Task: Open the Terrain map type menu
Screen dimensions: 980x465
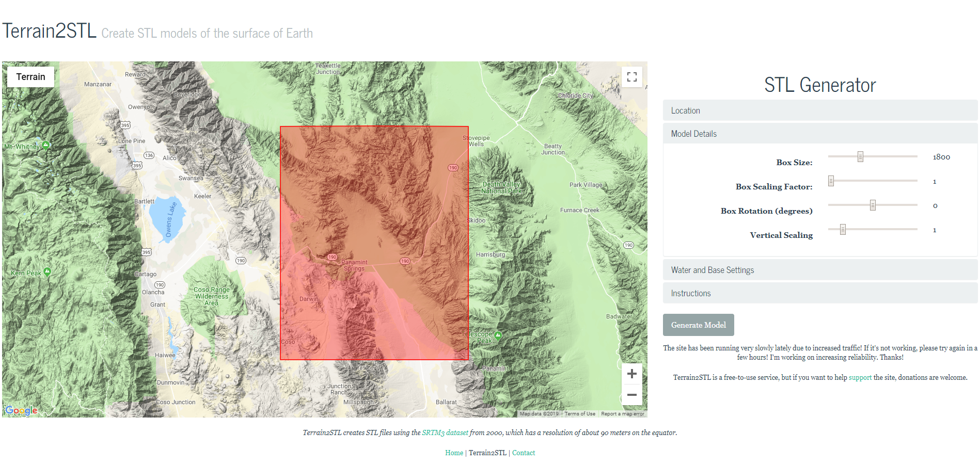Action: pos(30,77)
